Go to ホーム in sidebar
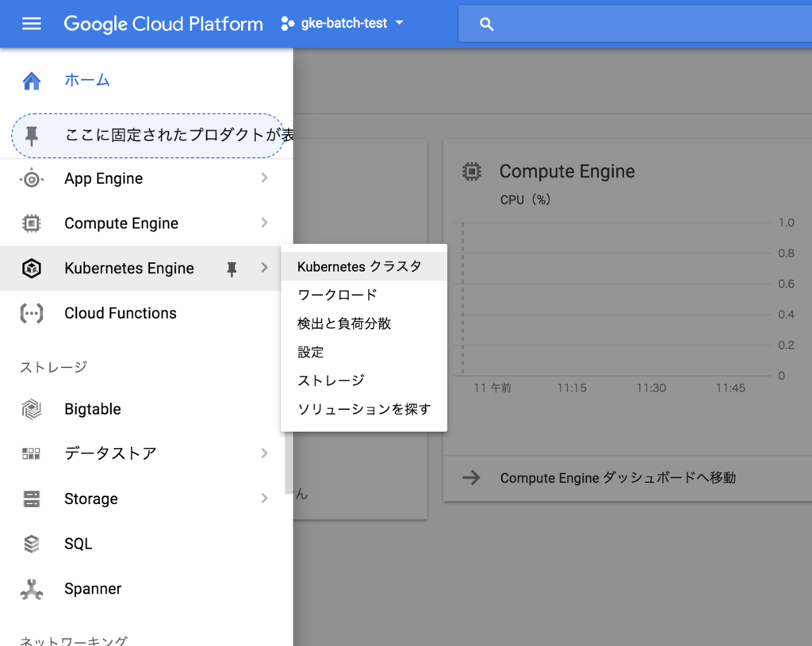This screenshot has width=812, height=646. pyautogui.click(x=87, y=80)
